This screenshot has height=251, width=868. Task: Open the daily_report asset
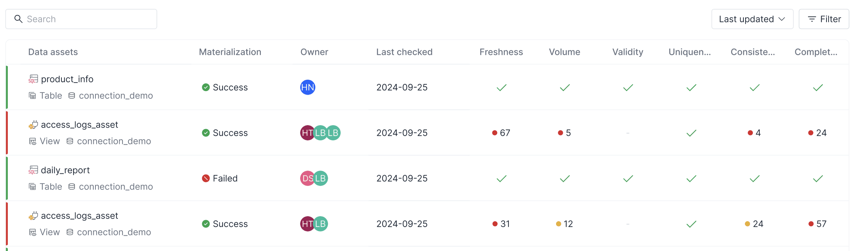tap(65, 170)
